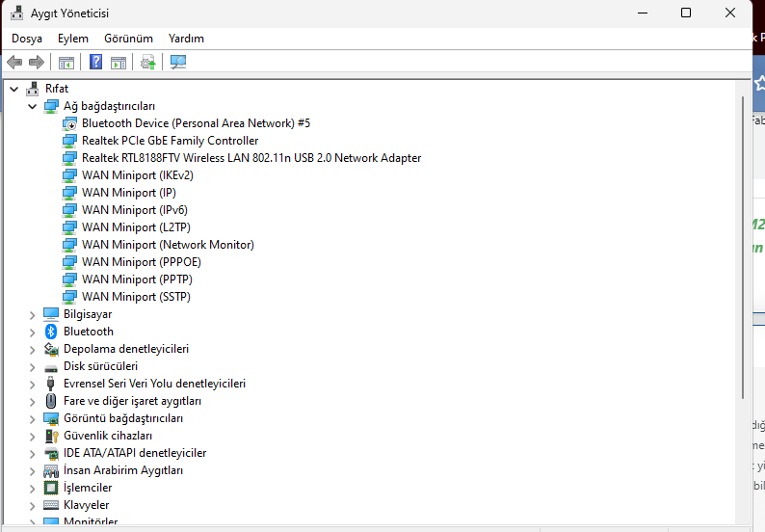Expand the Bilgisayar category
The width and height of the screenshot is (765, 532).
tap(32, 315)
